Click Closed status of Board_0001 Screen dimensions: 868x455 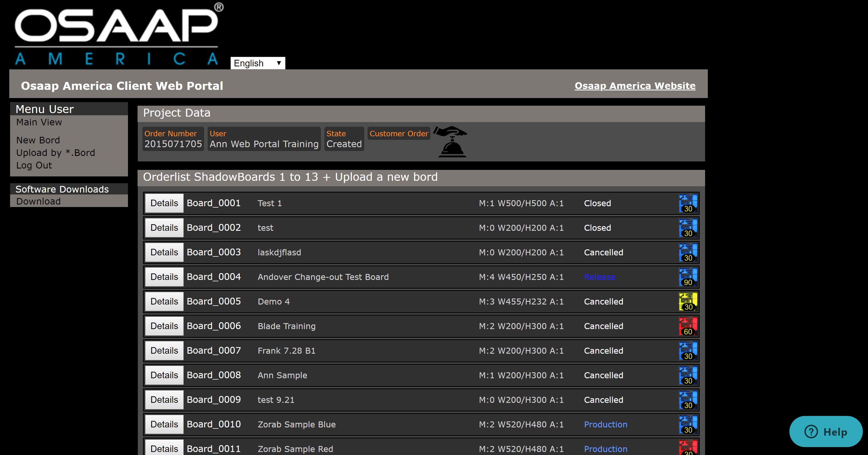click(x=597, y=203)
